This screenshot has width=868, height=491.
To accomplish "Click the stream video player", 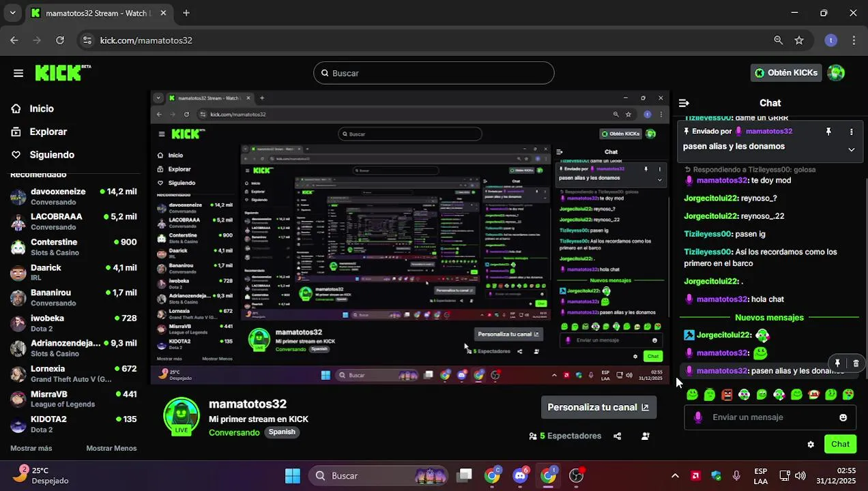I will tap(410, 237).
